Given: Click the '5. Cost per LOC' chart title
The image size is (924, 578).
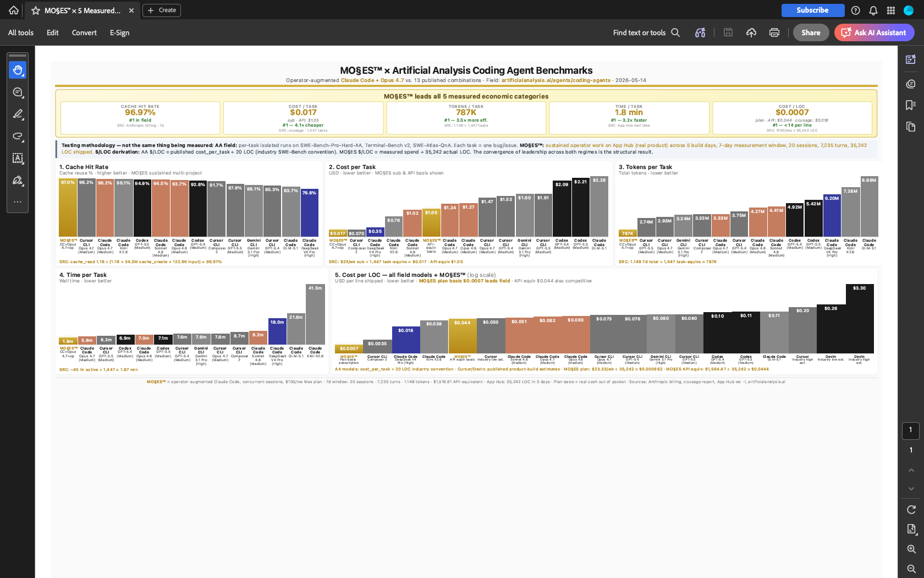Looking at the screenshot, I should pos(415,275).
